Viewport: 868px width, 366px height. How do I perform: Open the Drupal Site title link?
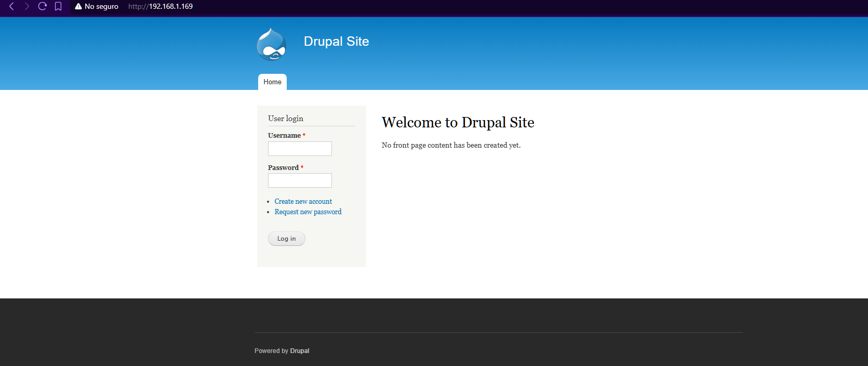pos(336,41)
